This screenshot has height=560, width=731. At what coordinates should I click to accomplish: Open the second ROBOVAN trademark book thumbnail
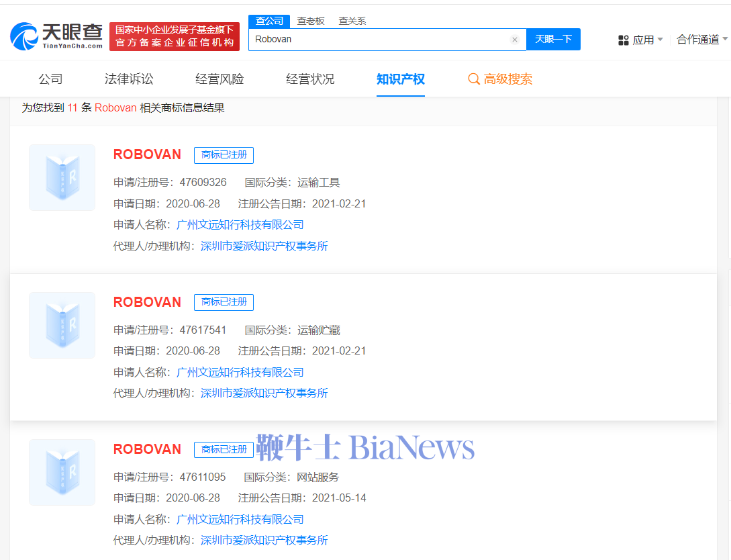tap(62, 325)
